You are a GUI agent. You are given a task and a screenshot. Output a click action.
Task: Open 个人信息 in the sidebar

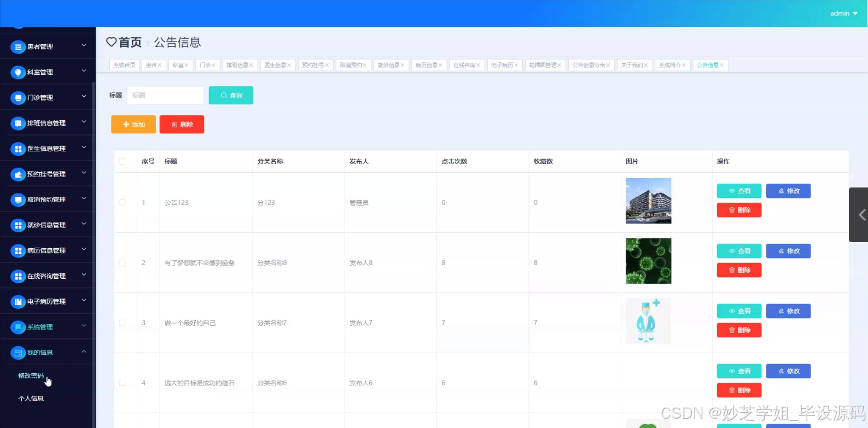[31, 398]
